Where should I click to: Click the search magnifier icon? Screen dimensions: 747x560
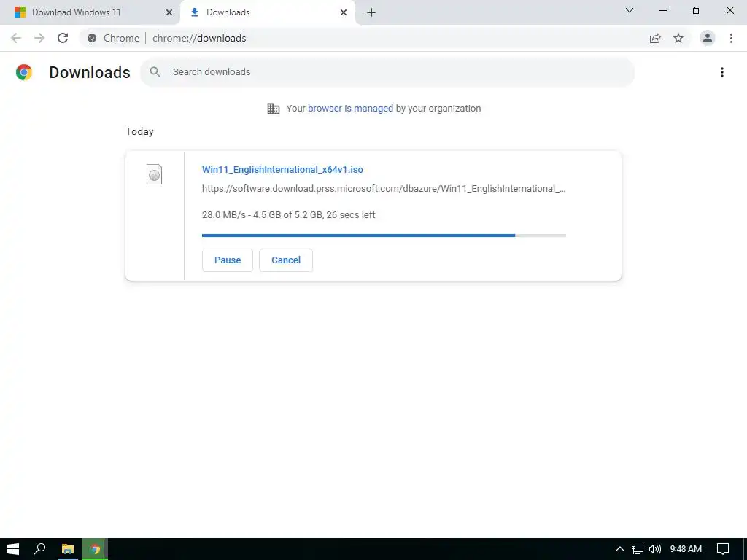(x=155, y=72)
